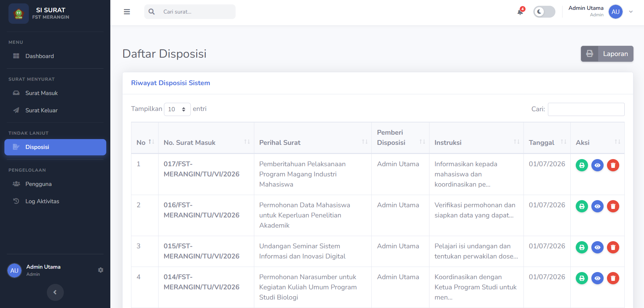Image resolution: width=644 pixels, height=308 pixels.
Task: Click the Disposisi edit icon in sidebar
Action: 16,147
